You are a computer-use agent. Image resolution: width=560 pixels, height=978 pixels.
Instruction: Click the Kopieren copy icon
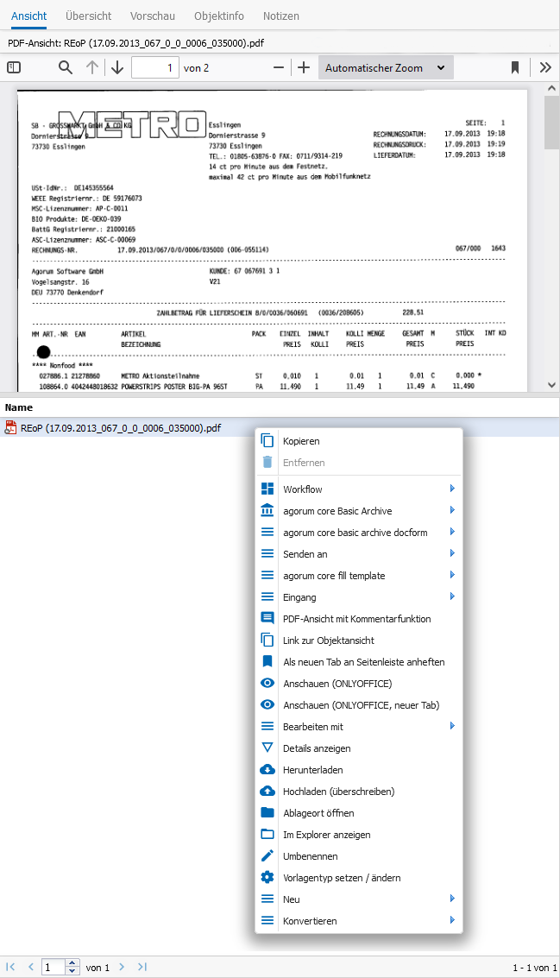click(267, 440)
